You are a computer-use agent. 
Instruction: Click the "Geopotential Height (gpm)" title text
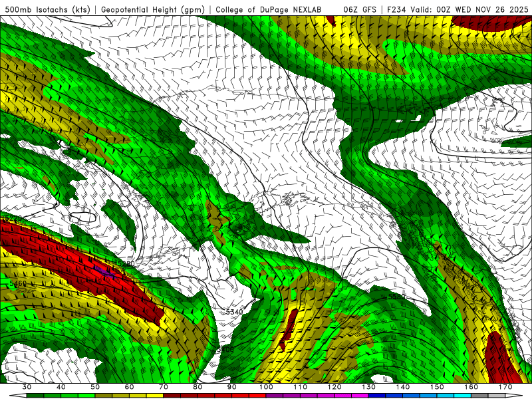coord(153,9)
